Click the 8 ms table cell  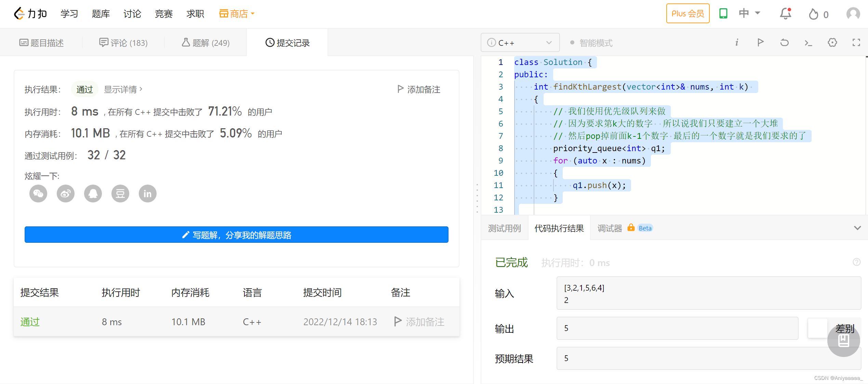112,322
